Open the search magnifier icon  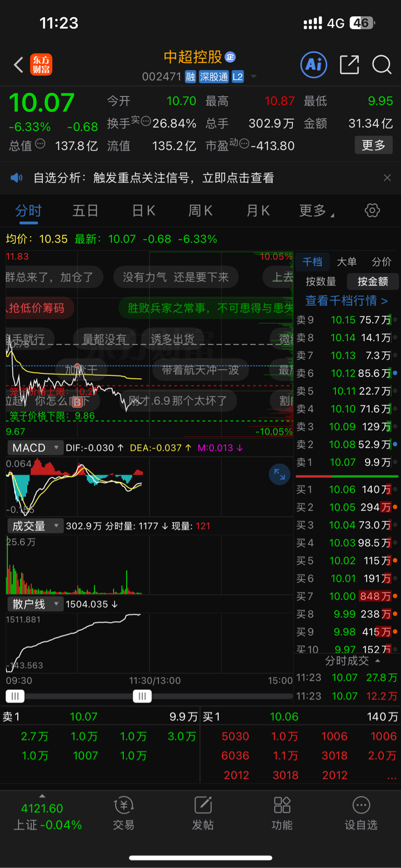click(382, 65)
